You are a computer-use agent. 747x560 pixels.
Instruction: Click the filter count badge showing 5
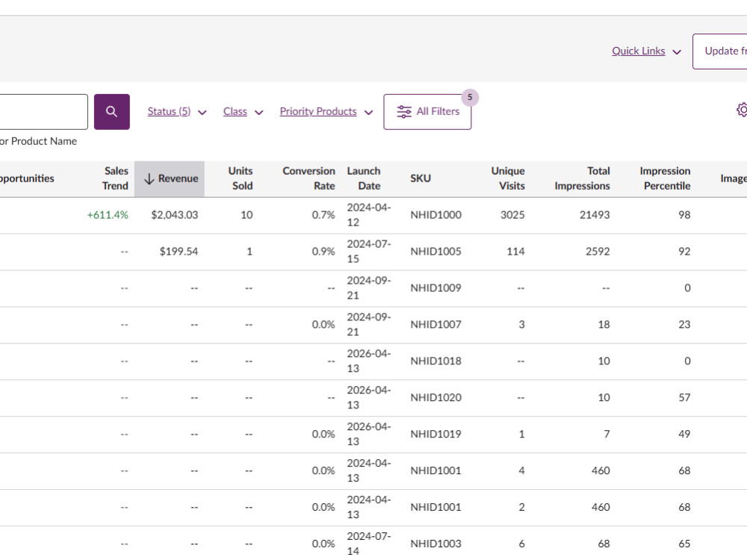click(470, 97)
